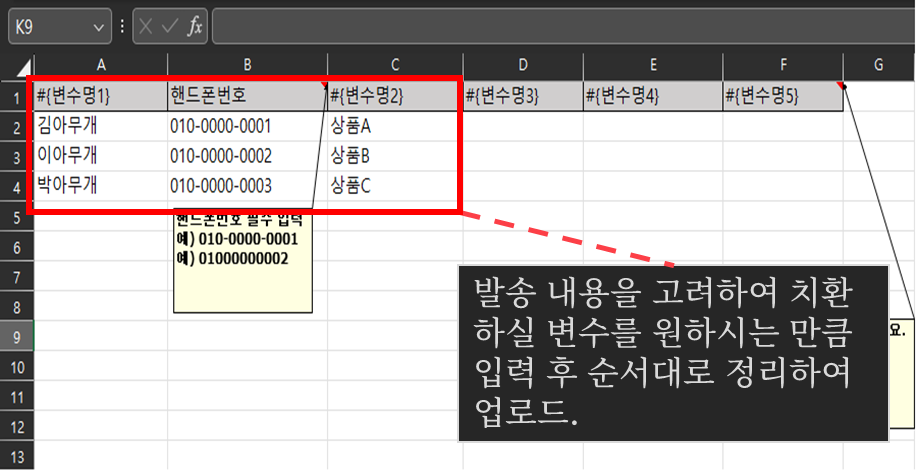The width and height of the screenshot is (916, 472).
Task: Select row 3 header
Action: click(x=17, y=157)
